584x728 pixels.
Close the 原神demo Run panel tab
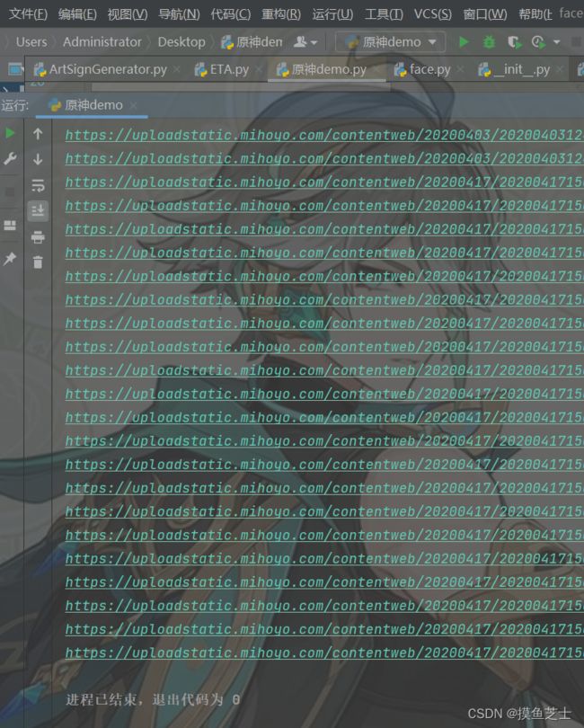pyautogui.click(x=133, y=106)
